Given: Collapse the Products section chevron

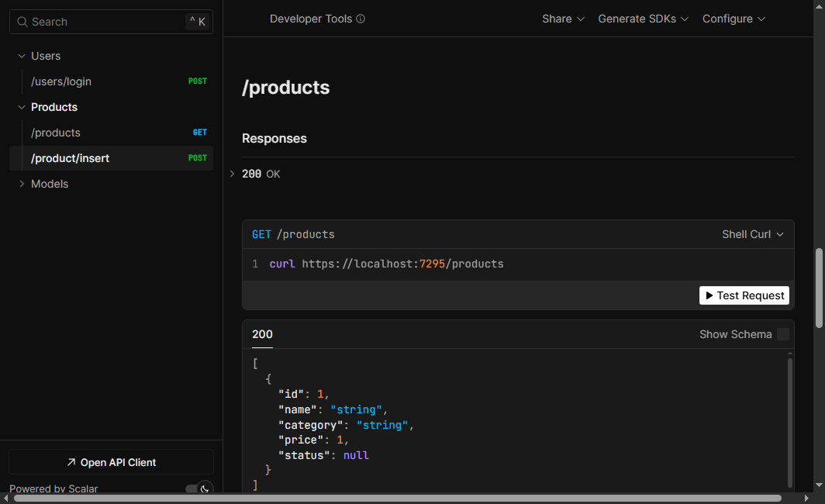Looking at the screenshot, I should 22,107.
